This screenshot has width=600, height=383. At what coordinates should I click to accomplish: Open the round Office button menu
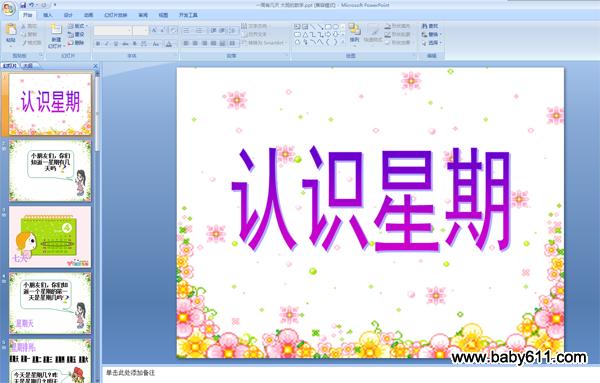click(8, 8)
